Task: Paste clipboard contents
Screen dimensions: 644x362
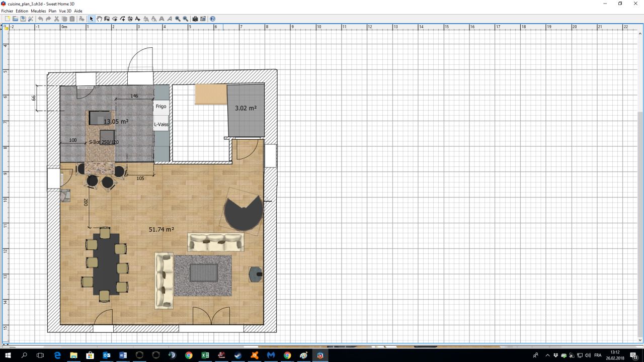Action: 72,19
